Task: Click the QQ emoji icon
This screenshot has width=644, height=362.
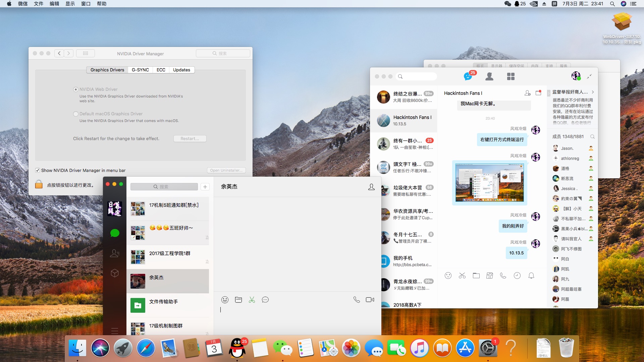Action: (448, 276)
